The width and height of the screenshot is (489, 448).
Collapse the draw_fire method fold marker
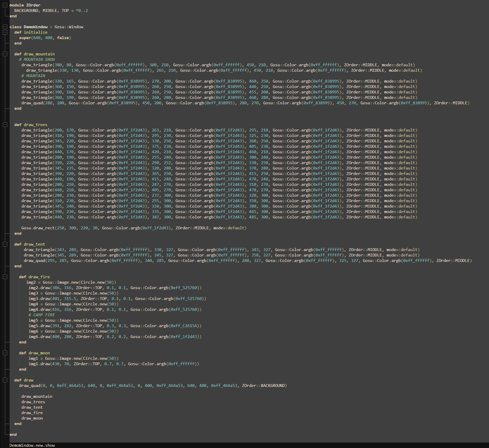[5, 277]
